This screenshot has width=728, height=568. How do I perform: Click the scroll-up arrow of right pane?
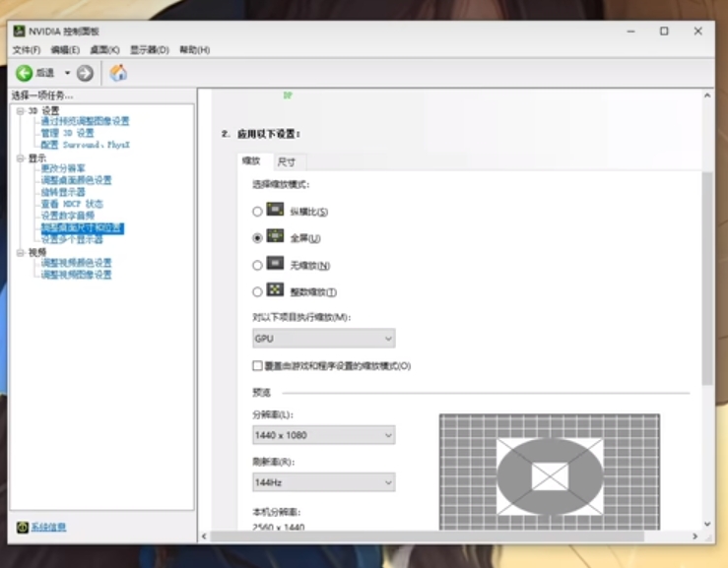[707, 95]
